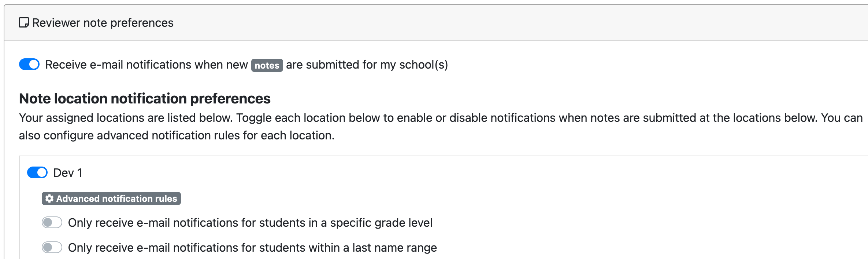Click 'are submitted for my school(s)' text
The image size is (868, 259).
[367, 65]
